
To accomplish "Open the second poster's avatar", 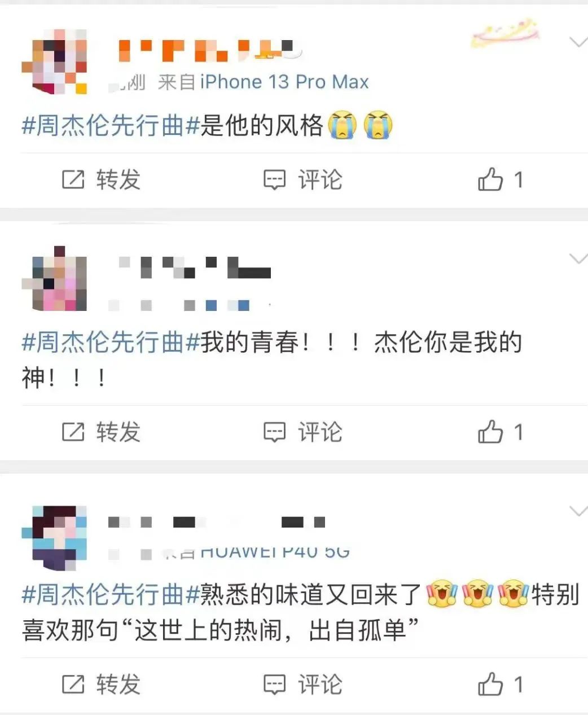I will click(54, 278).
